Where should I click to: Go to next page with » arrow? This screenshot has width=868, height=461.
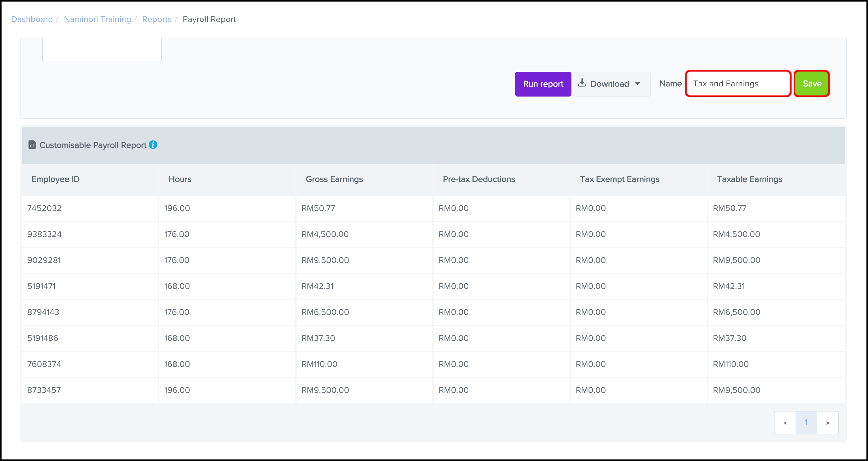pos(827,423)
